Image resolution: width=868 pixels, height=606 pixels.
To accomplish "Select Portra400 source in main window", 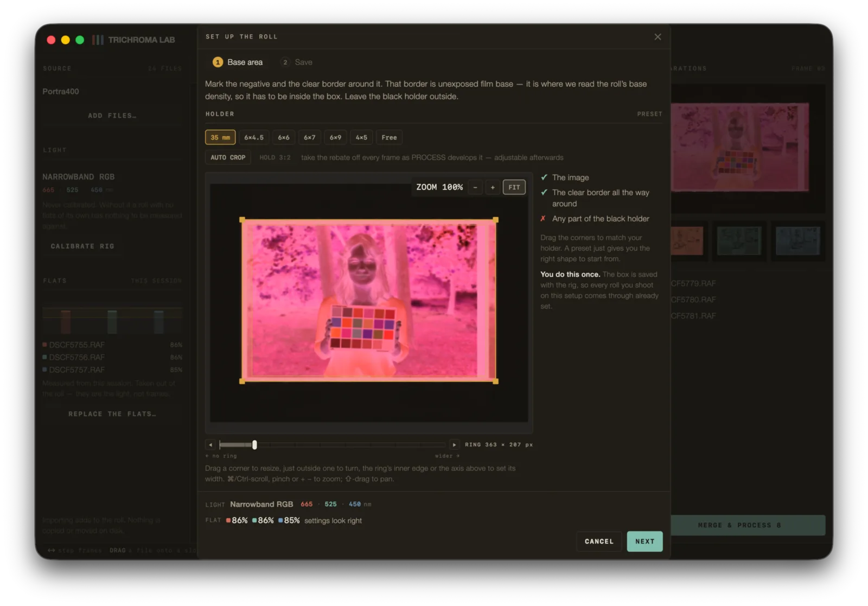I will tap(61, 92).
